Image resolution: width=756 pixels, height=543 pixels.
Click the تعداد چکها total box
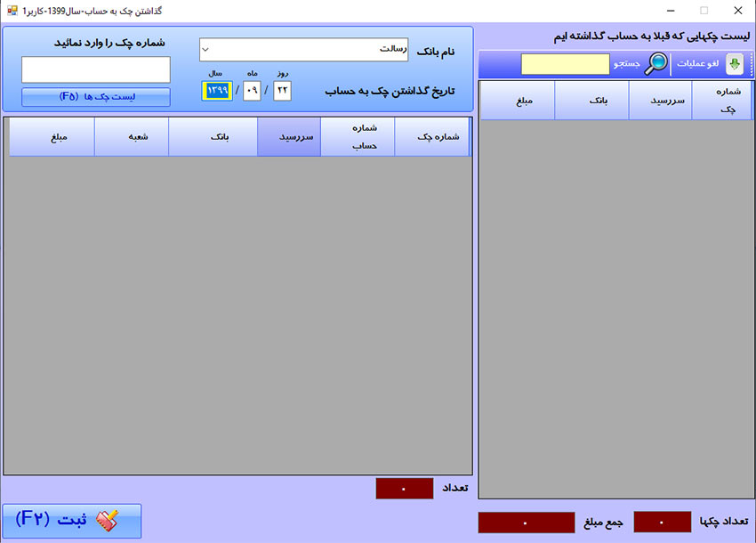[x=663, y=523]
